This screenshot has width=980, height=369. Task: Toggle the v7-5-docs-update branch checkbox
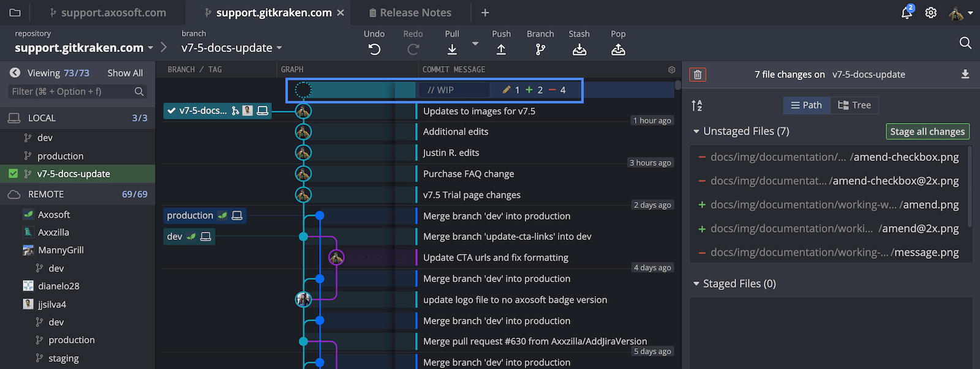coord(13,174)
